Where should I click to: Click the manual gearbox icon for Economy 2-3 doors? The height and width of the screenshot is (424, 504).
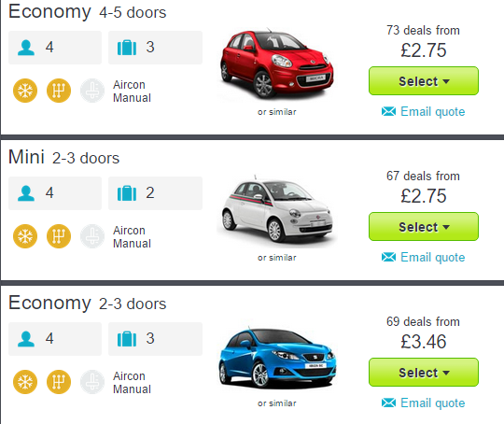point(59,382)
